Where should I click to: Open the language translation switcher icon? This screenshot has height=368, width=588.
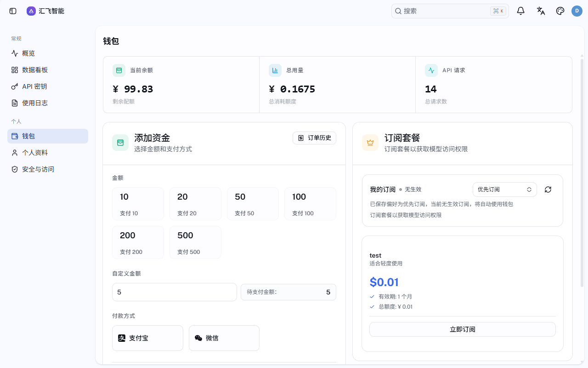coord(541,11)
